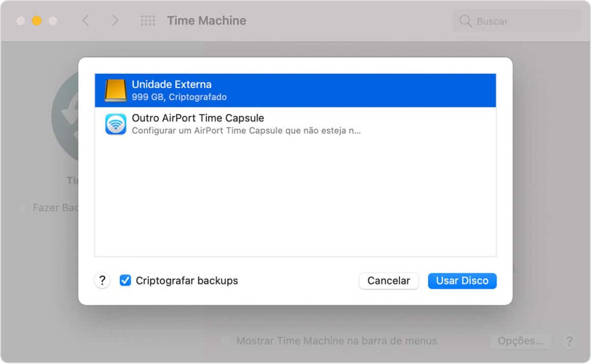Image resolution: width=591 pixels, height=364 pixels.
Task: Navigate forward with the right arrow
Action: [x=115, y=20]
